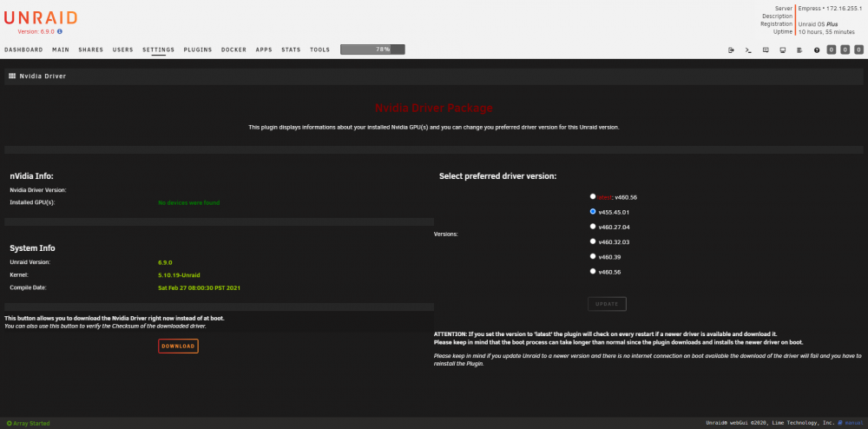Open the web terminal icon
Image resolution: width=868 pixels, height=429 pixels.
click(748, 49)
